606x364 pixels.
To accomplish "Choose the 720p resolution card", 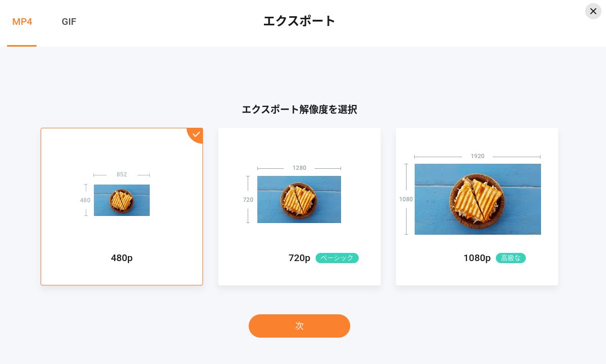I will click(299, 206).
